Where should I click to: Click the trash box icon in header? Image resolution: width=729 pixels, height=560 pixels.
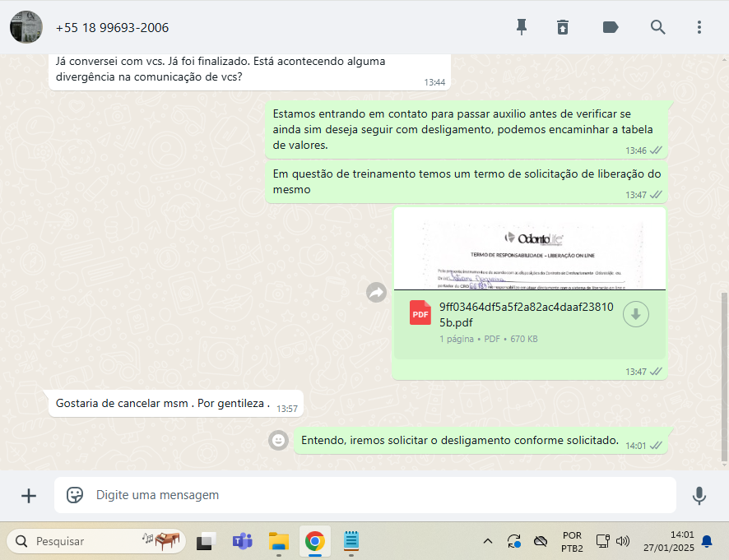(x=563, y=27)
